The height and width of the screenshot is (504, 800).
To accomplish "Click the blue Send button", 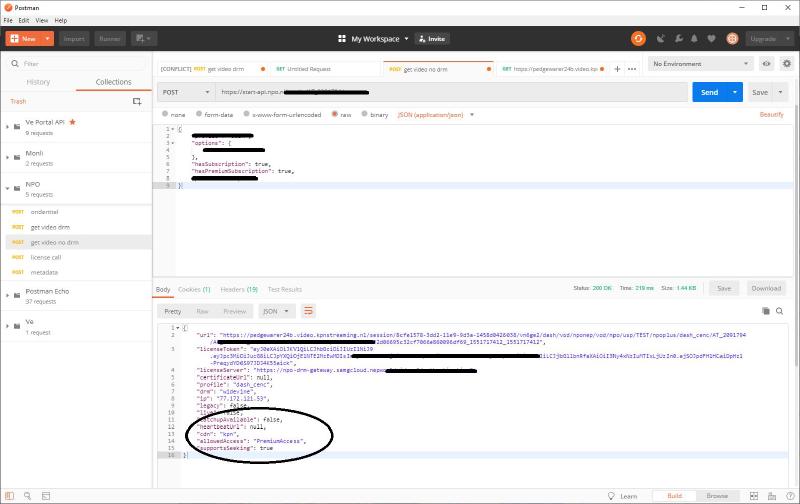I will 708,92.
